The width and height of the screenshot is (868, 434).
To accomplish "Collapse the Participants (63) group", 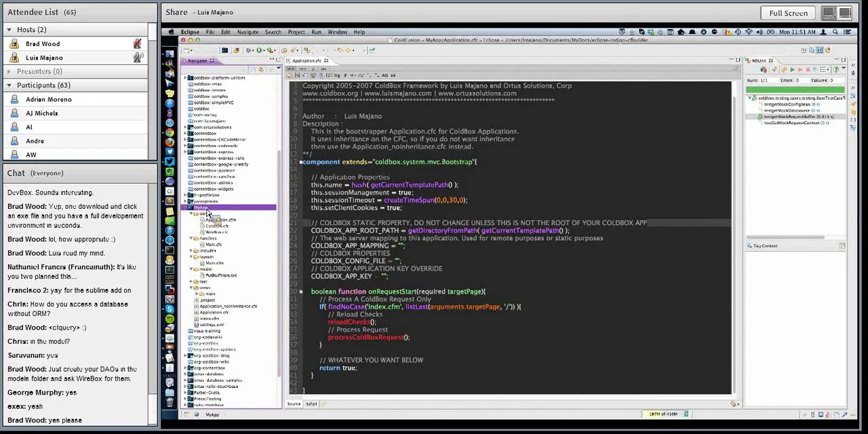I will (9, 85).
